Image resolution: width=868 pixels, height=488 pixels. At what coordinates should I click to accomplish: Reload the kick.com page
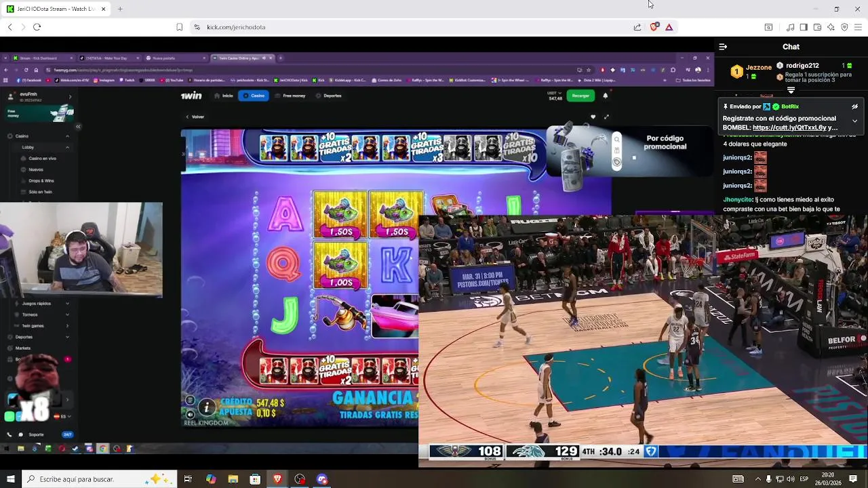pos(37,27)
